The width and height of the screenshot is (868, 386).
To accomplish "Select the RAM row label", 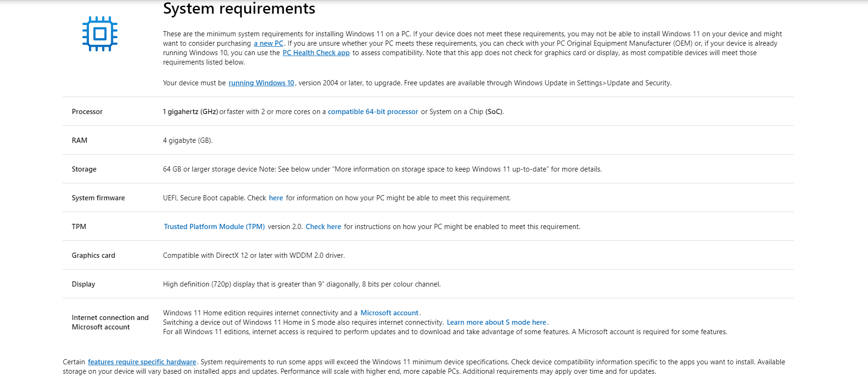I will pyautogui.click(x=80, y=140).
